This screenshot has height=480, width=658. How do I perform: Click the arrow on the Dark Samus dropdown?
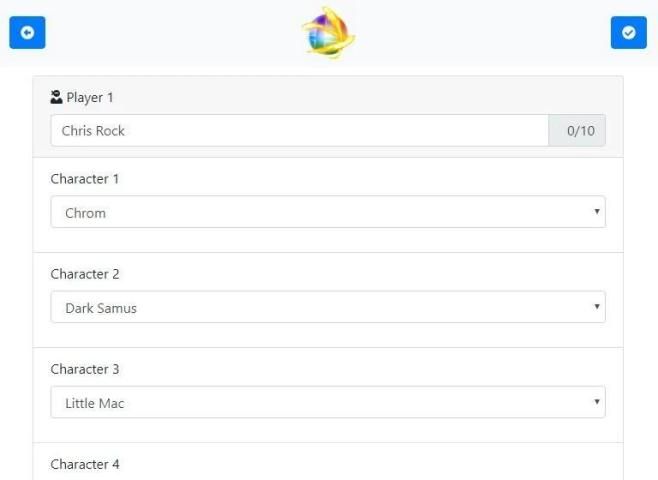pos(597,307)
